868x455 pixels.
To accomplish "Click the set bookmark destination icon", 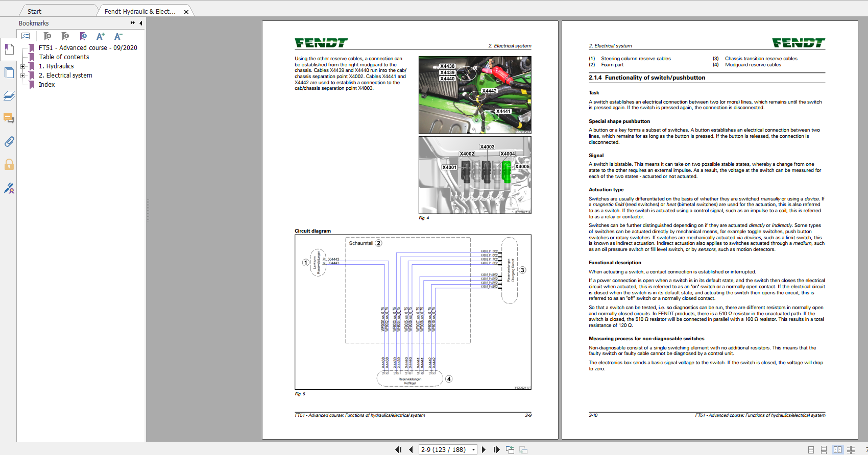I will click(83, 36).
